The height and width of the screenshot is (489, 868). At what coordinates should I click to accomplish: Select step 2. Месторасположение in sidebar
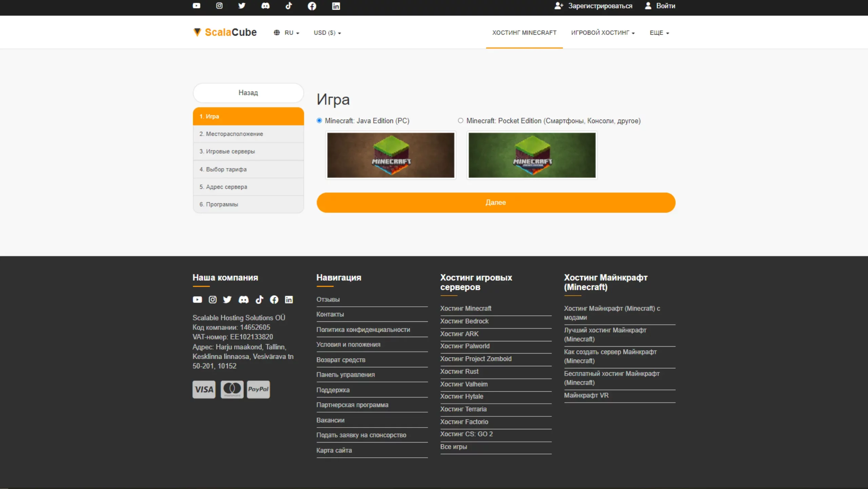pyautogui.click(x=248, y=134)
